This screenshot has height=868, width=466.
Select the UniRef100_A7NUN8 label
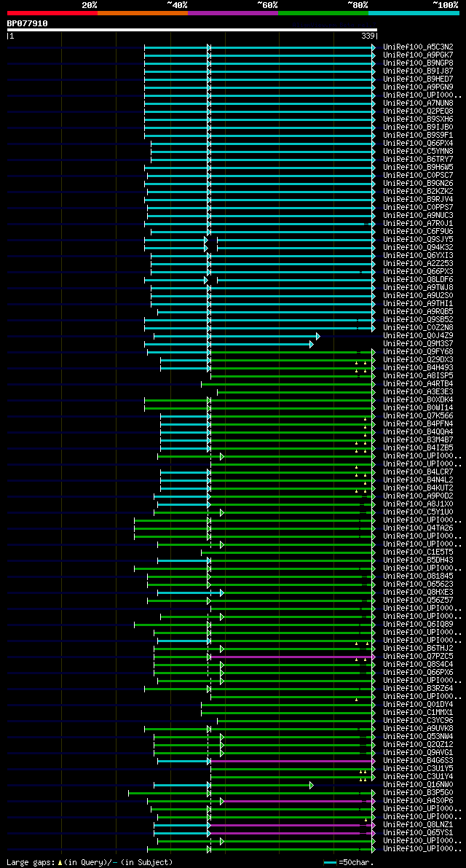[418, 103]
